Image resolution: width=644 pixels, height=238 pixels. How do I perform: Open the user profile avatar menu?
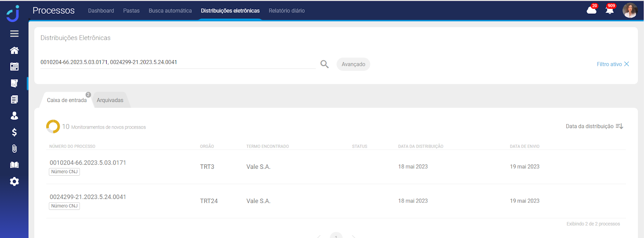pyautogui.click(x=630, y=10)
